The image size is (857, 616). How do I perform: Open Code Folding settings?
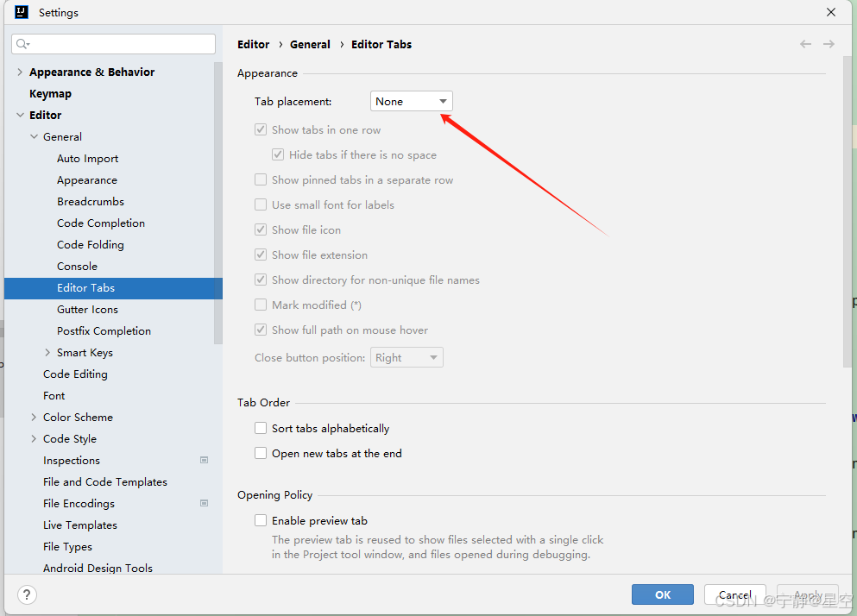pos(90,245)
